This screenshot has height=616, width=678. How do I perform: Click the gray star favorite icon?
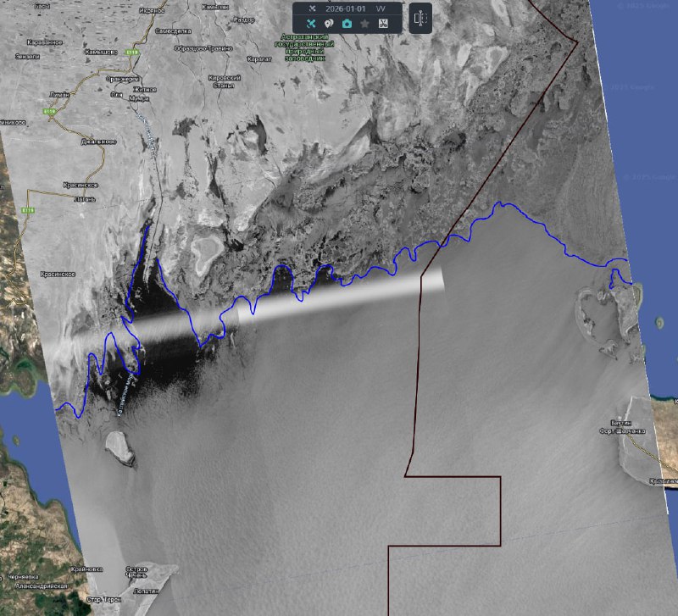click(x=364, y=24)
